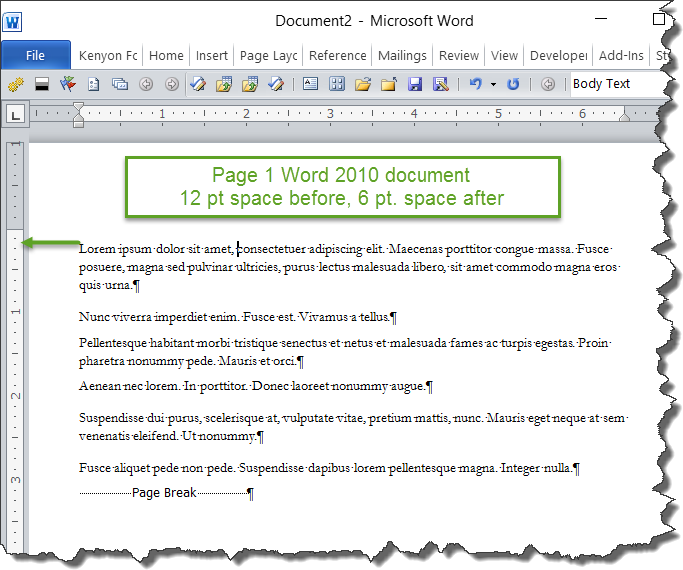Switch to the Home tab
This screenshot has height=570, width=683.
(x=166, y=55)
